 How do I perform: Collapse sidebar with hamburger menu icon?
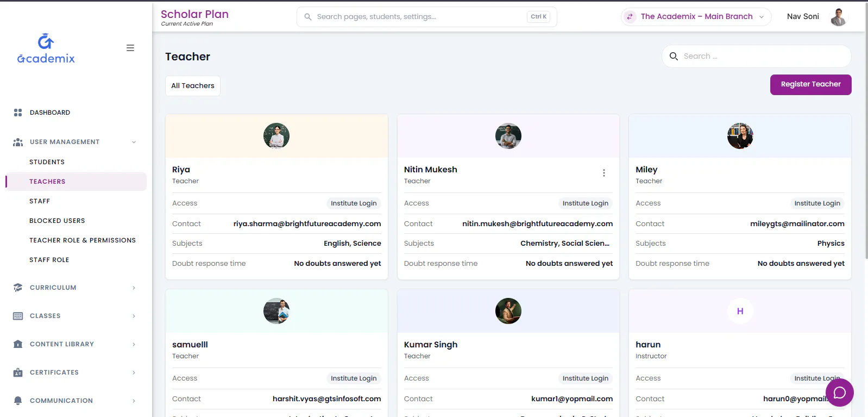[x=130, y=48]
